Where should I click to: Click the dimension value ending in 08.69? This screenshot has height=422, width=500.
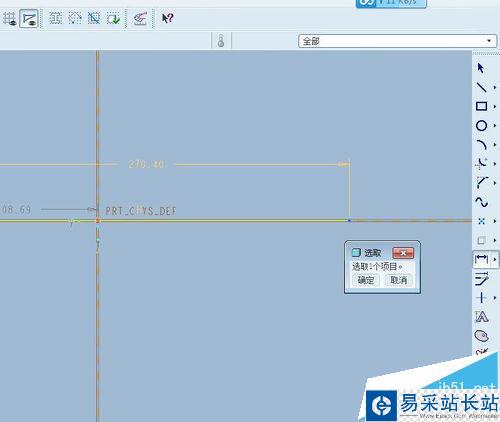(x=16, y=210)
